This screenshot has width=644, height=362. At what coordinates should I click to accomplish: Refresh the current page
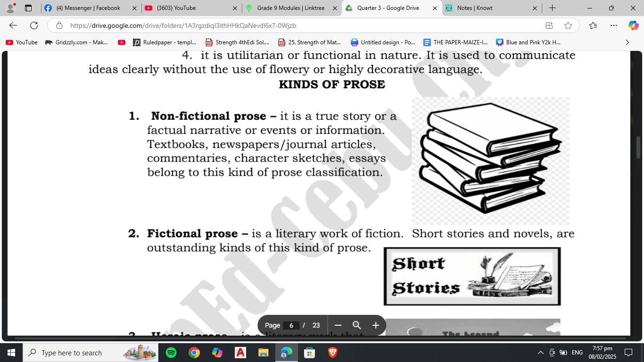click(34, 25)
